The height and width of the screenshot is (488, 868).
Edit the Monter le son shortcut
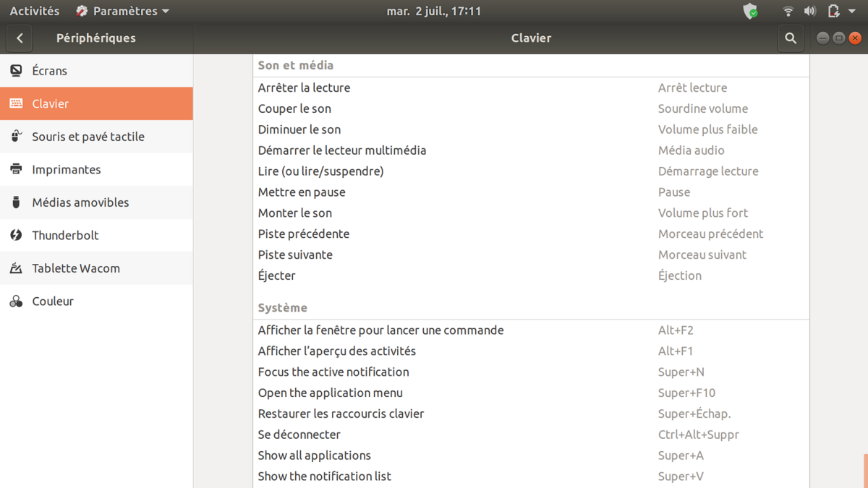click(531, 213)
